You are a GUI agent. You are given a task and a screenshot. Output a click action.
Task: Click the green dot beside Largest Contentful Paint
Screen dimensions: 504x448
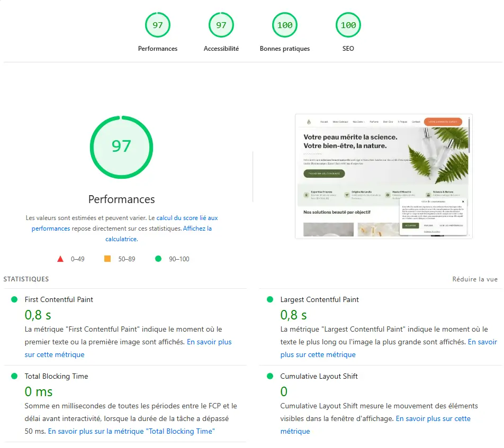pos(270,299)
